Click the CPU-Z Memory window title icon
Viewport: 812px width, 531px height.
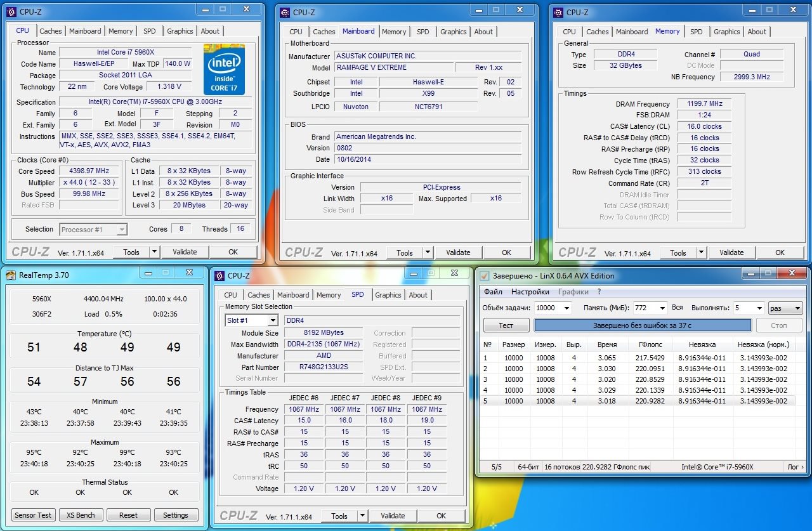(559, 12)
